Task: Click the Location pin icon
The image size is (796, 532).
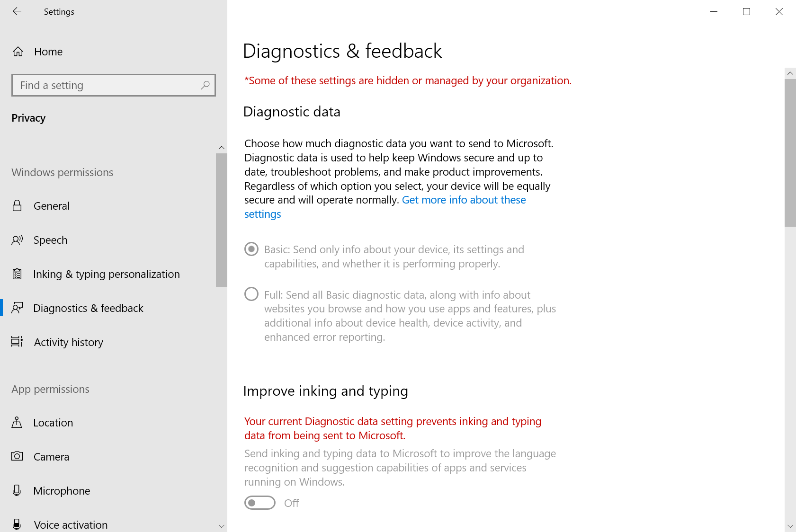Action: (x=17, y=423)
